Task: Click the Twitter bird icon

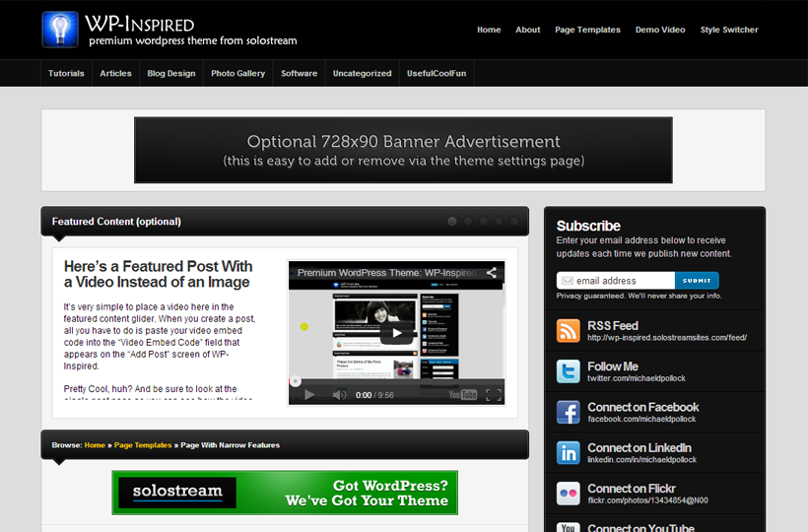Action: [x=568, y=370]
